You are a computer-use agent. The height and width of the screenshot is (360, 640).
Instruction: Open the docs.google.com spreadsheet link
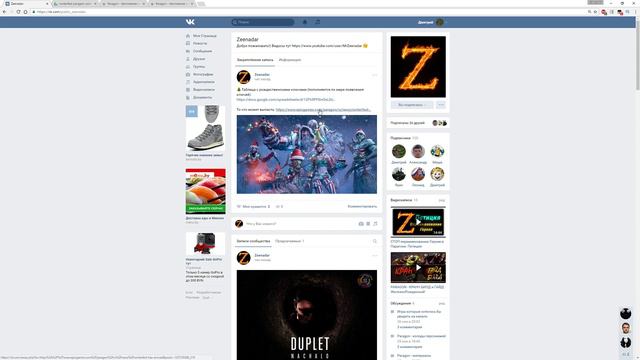click(x=285, y=100)
